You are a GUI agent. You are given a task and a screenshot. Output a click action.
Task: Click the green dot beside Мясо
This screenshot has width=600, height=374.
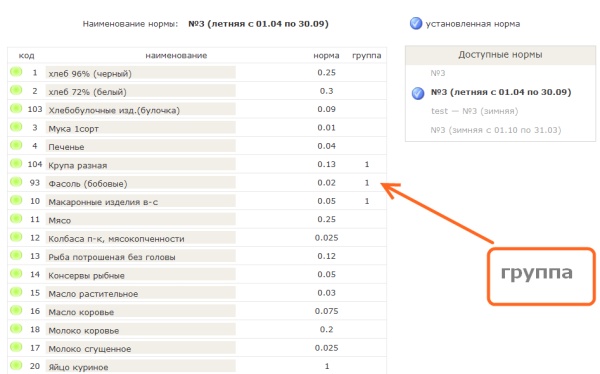point(16,219)
